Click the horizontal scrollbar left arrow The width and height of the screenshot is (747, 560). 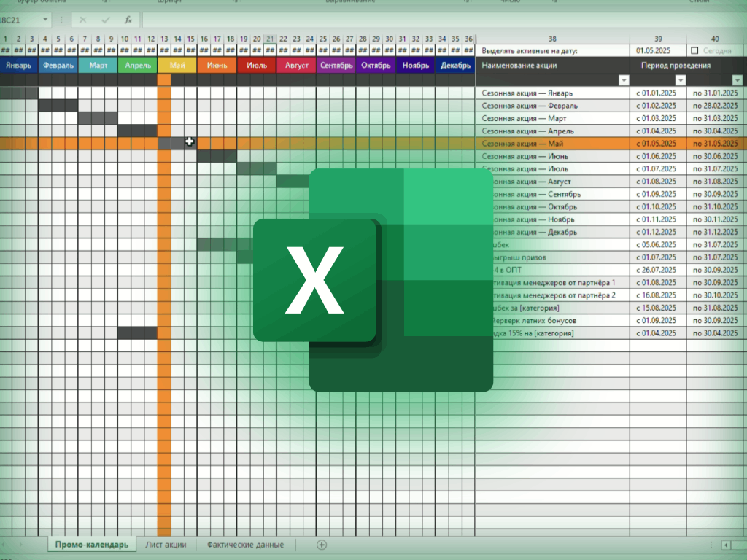[x=726, y=545]
